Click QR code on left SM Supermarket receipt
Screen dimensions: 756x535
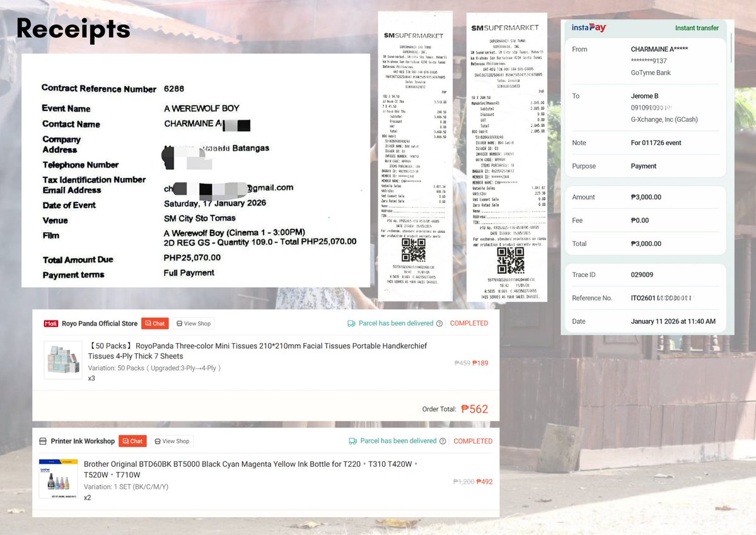413,250
